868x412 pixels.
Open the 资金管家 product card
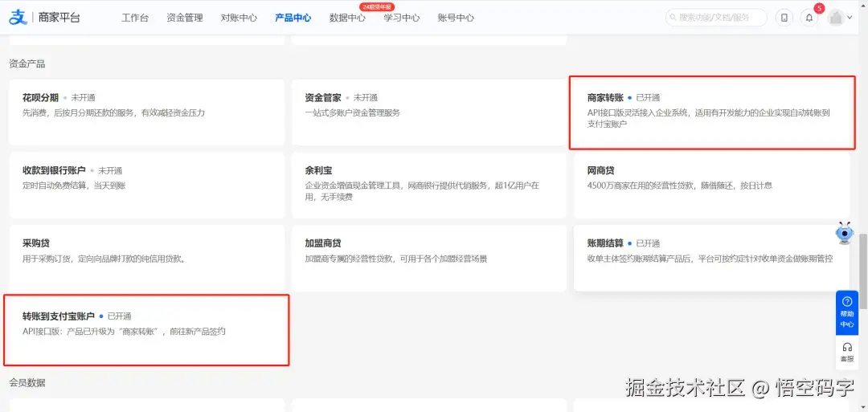(429, 112)
